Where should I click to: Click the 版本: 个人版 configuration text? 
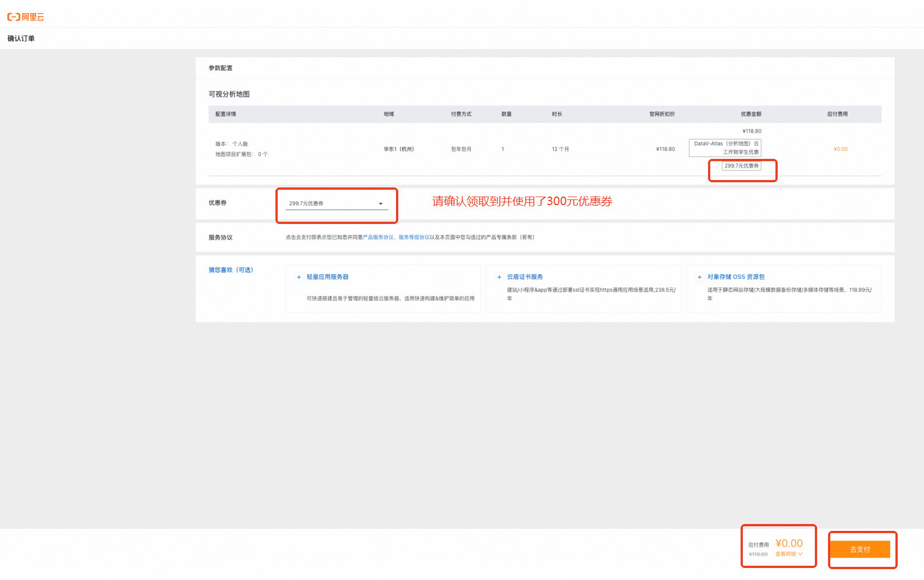232,144
